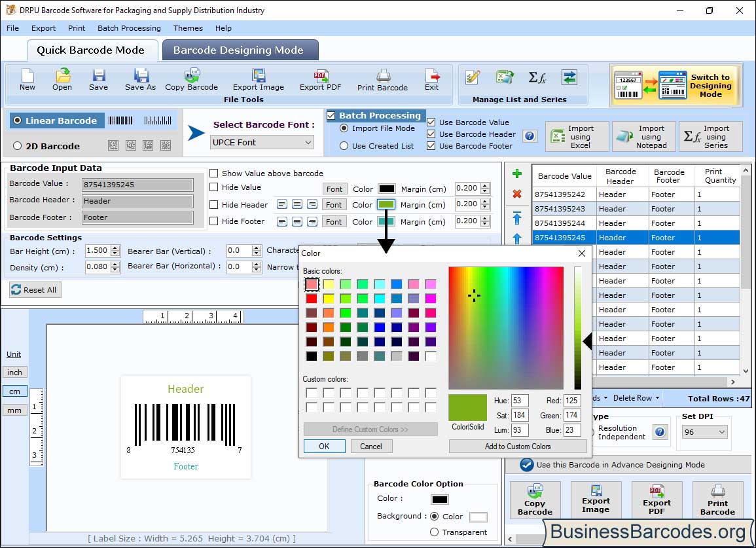Add a row with the green plus icon

517,174
